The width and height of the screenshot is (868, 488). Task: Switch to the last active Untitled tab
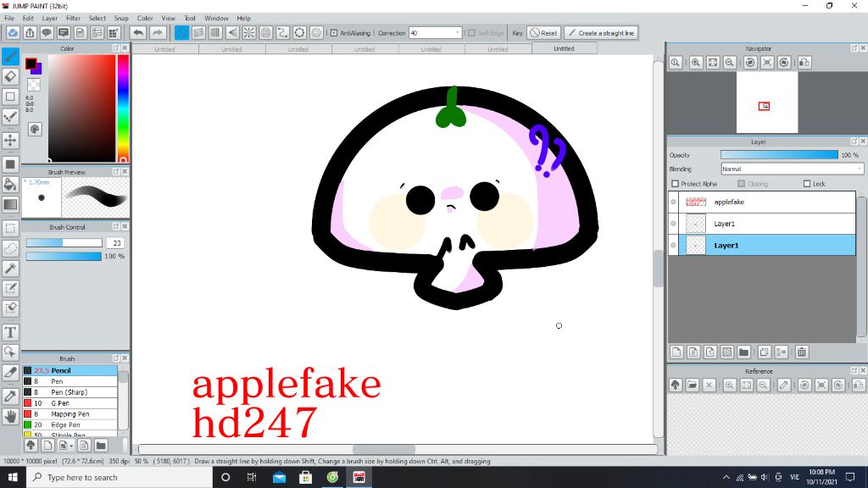(564, 48)
